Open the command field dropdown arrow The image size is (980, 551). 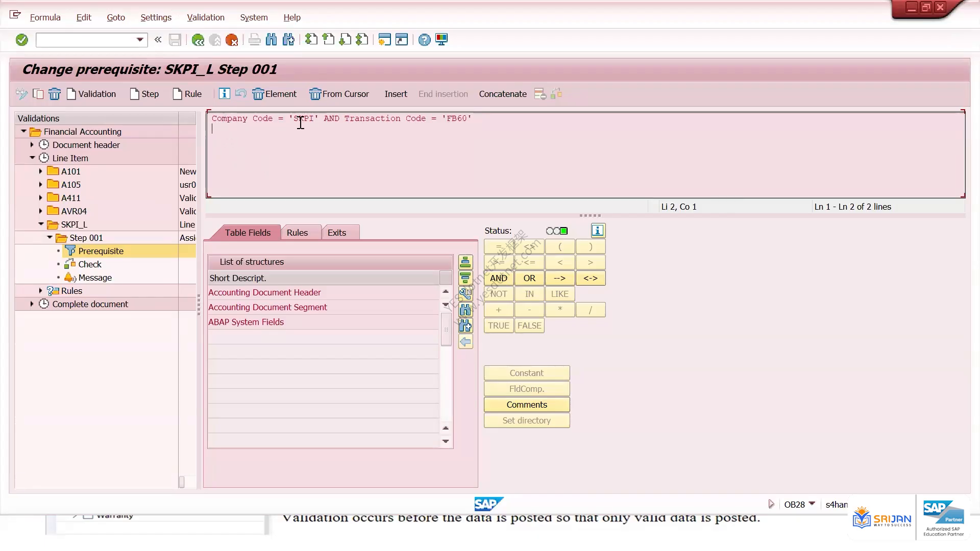[x=140, y=40]
